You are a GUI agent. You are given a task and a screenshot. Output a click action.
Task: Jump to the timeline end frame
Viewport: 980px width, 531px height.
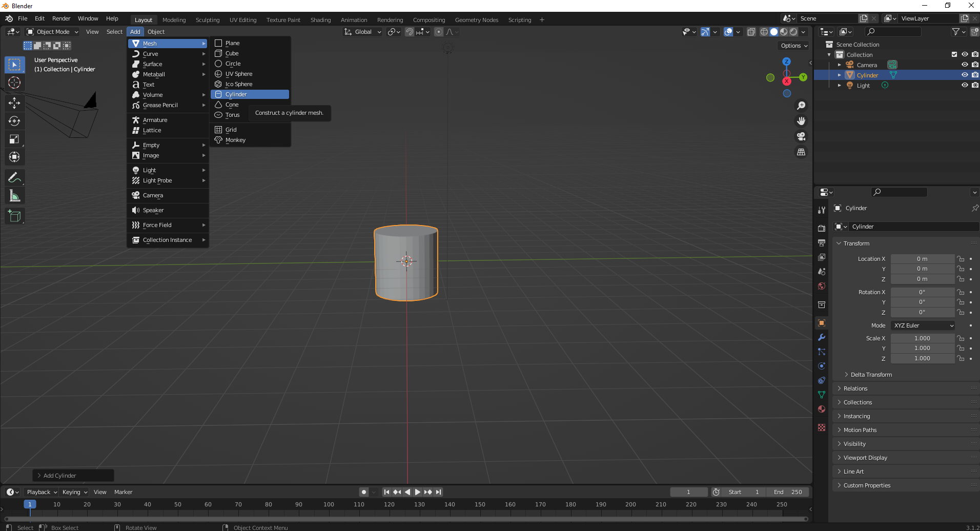[x=439, y=492]
